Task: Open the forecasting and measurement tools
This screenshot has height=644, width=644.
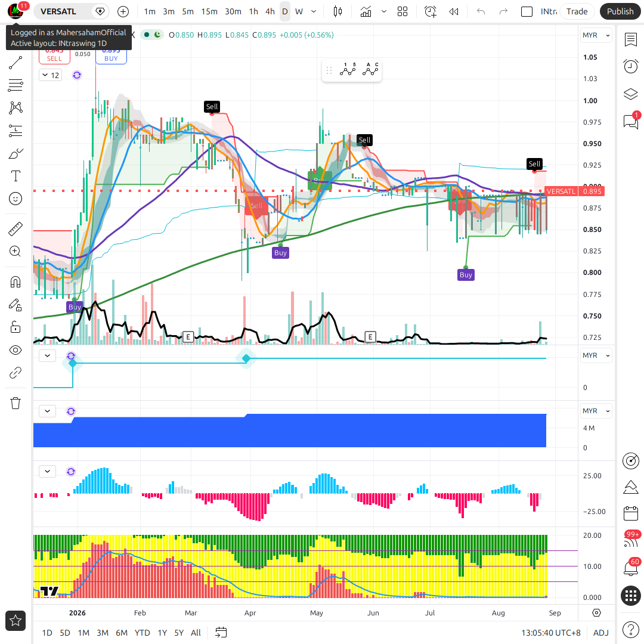Action: tap(15, 131)
